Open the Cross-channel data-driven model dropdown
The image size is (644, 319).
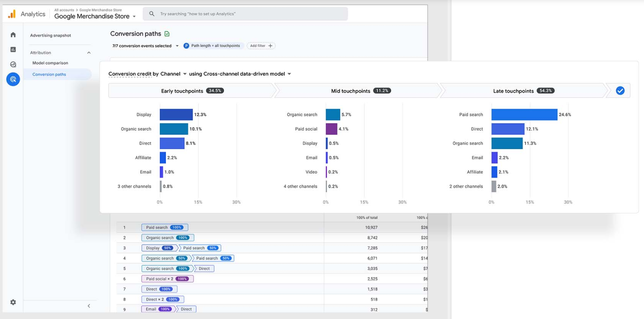[247, 74]
